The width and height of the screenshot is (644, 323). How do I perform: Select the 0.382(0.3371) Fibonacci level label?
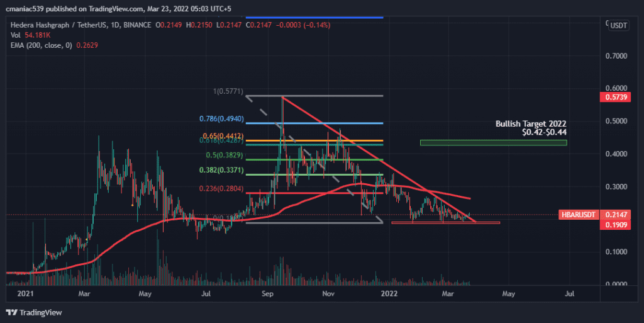pos(221,170)
